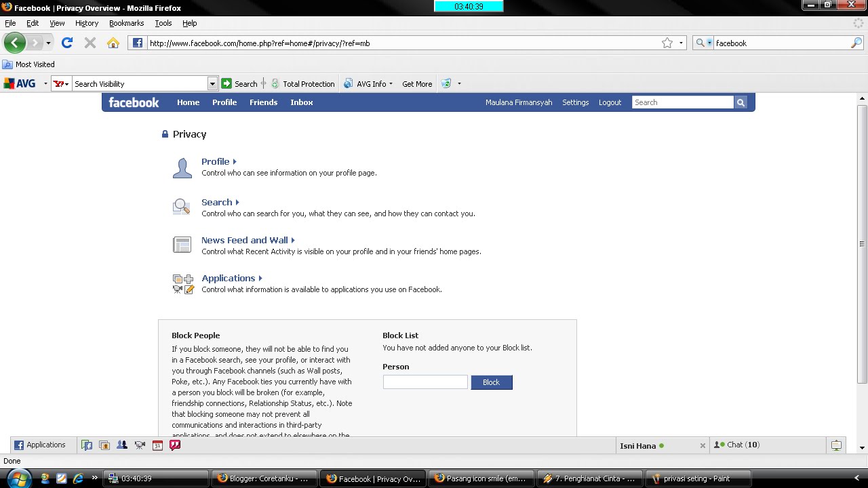Click the News Feed and Wall icon
868x488 pixels.
(182, 245)
